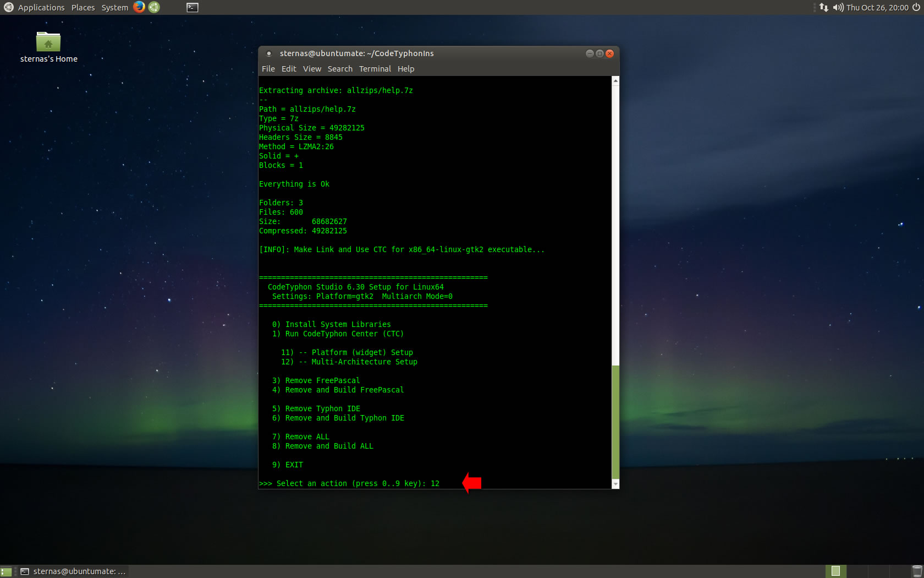Click the 'Files: 600' line
The width and height of the screenshot is (924, 578).
click(281, 212)
